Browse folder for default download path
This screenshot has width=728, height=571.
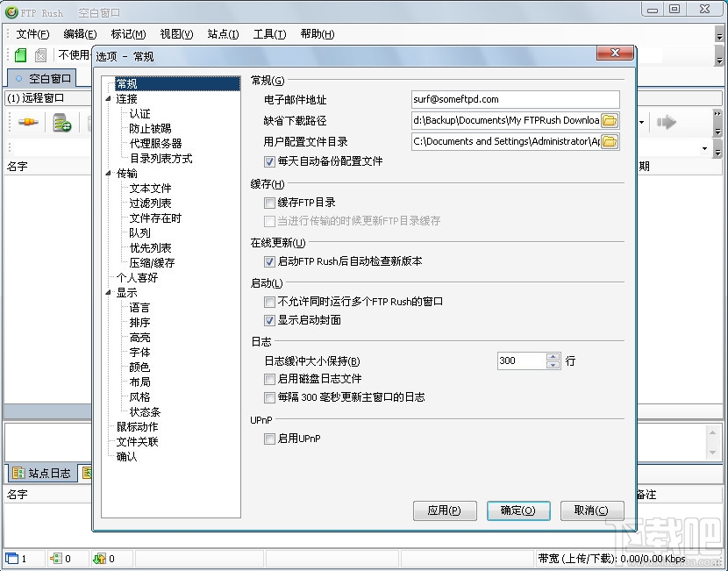click(x=610, y=121)
